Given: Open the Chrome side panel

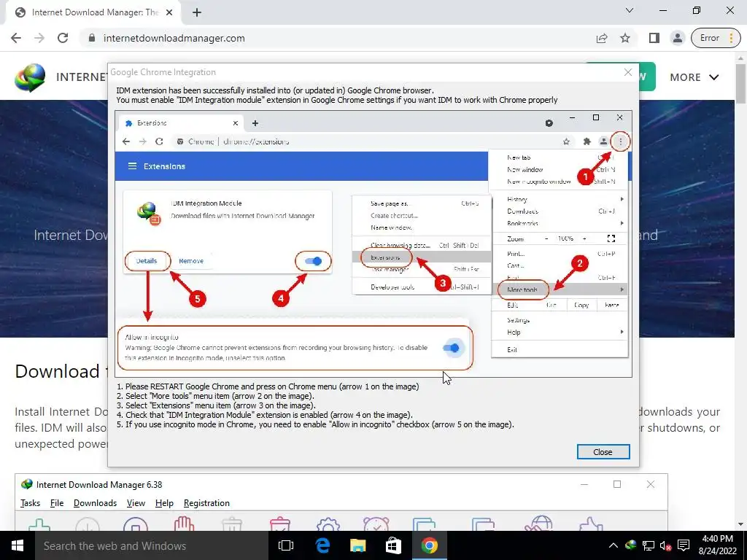Looking at the screenshot, I should pos(654,38).
